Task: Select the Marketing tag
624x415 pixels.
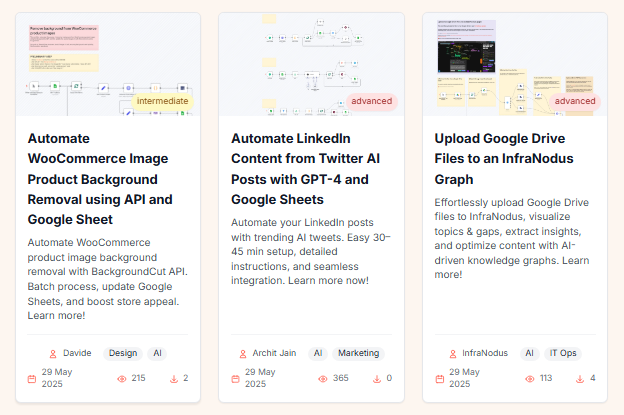Action: pyautogui.click(x=359, y=353)
